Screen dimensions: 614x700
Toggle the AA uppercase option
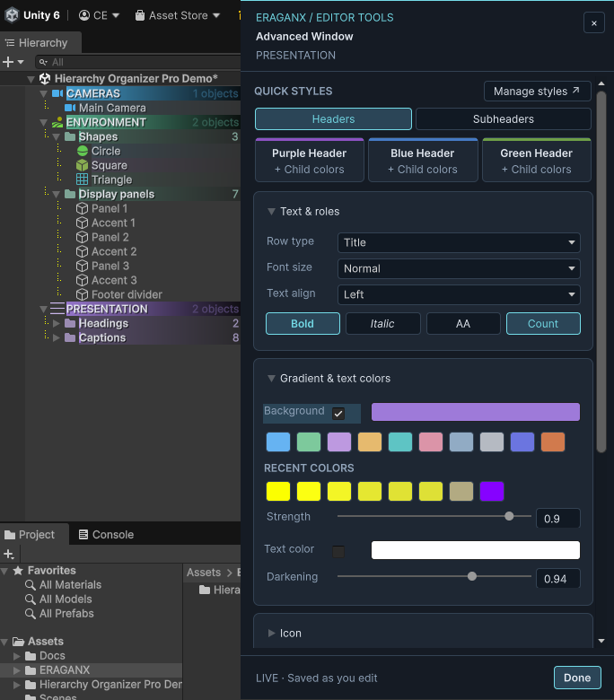pos(463,324)
